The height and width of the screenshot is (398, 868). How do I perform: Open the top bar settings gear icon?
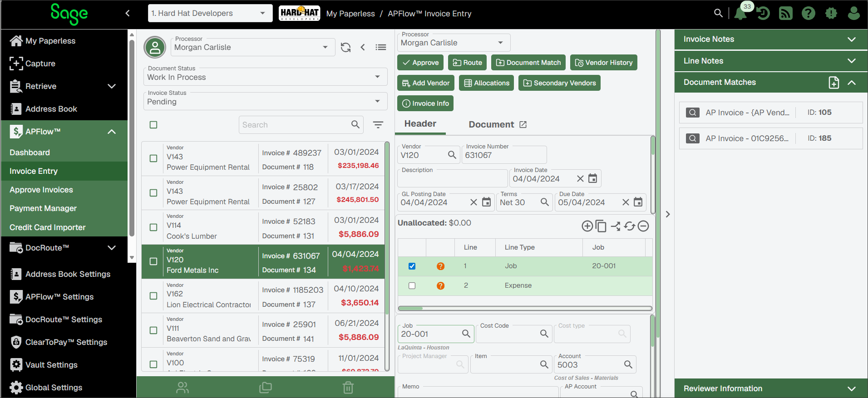[x=831, y=13]
